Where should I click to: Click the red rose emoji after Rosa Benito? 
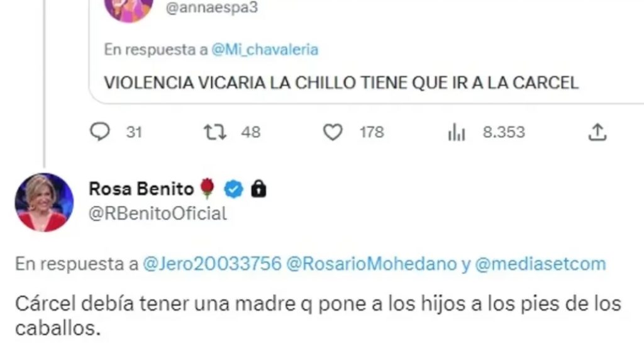click(208, 188)
